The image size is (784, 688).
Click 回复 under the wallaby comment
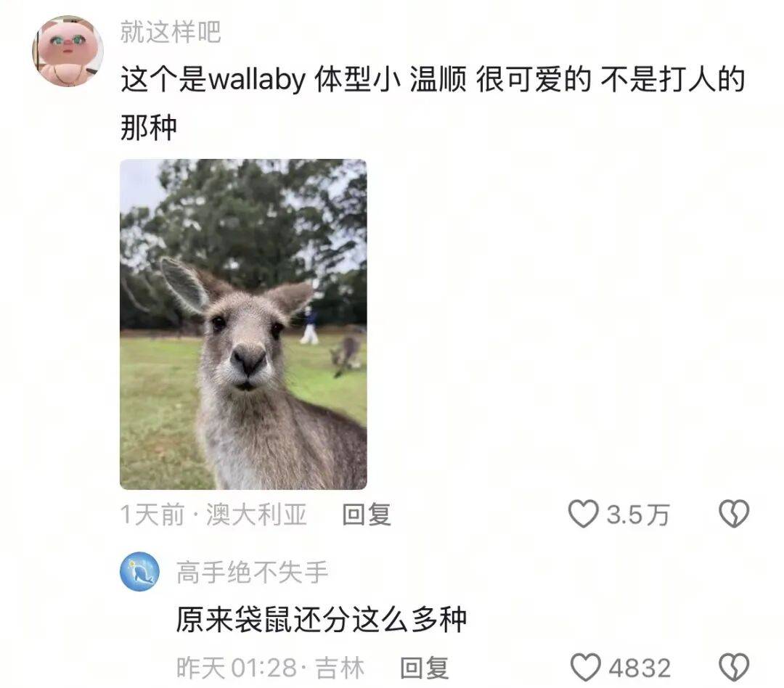(367, 515)
